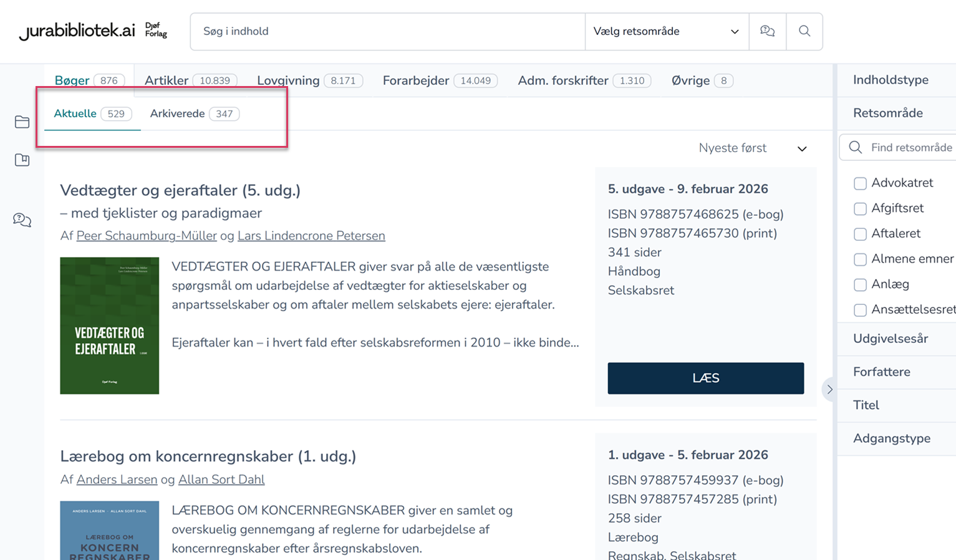
Task: Click the bookmarked book icon in sidebar
Action: (x=22, y=160)
